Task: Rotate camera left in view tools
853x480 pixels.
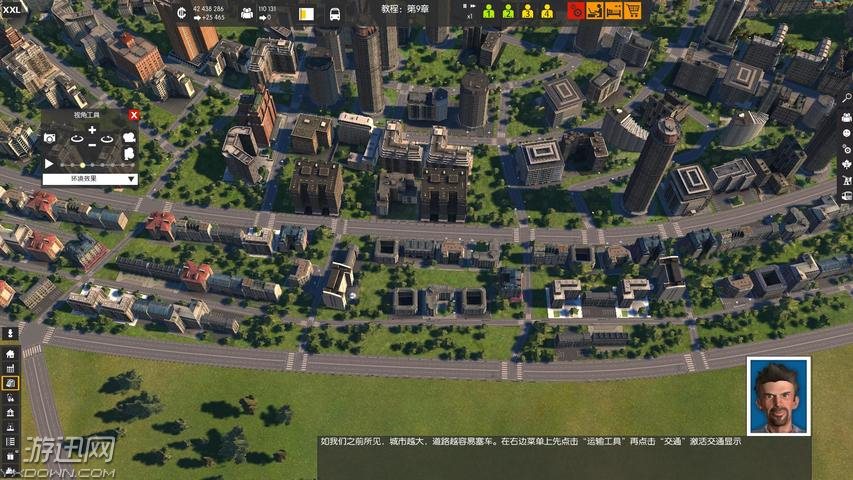Action: coord(77,139)
